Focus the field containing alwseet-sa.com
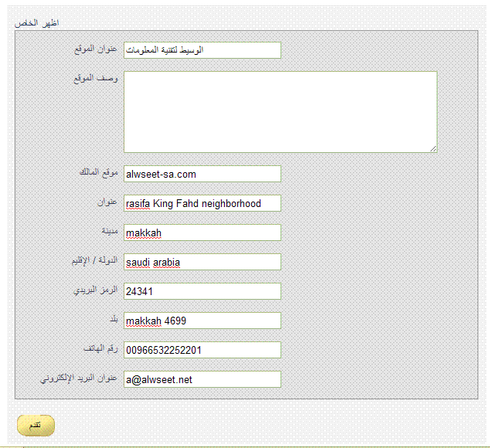 point(202,174)
